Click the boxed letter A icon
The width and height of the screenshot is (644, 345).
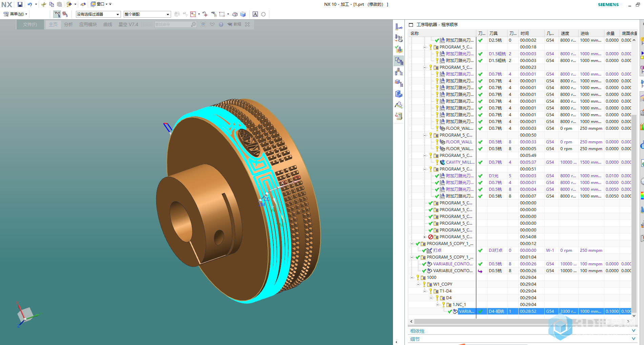click(255, 14)
